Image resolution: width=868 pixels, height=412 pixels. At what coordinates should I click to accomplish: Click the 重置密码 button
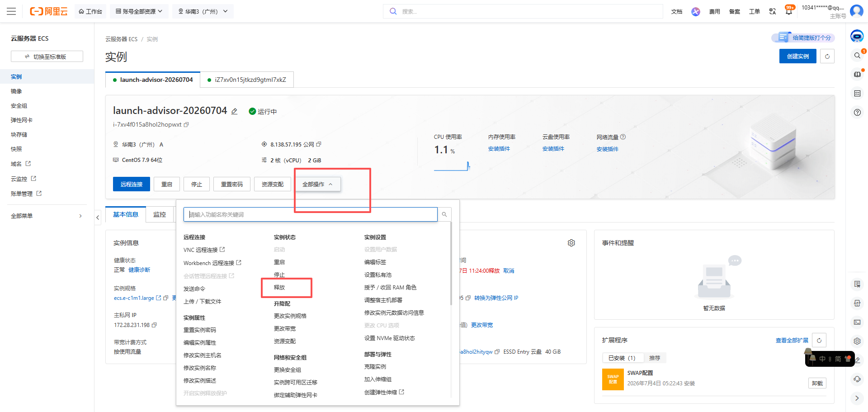(x=232, y=184)
